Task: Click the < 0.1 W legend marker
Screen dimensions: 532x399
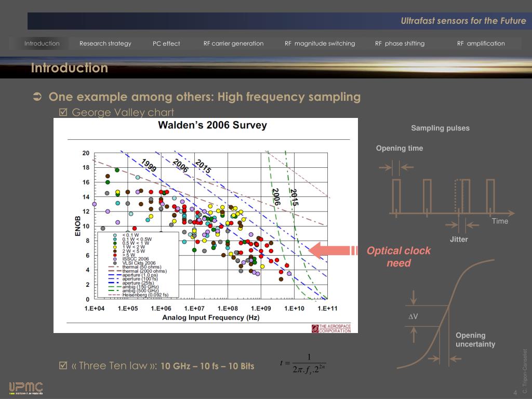Action: pyautogui.click(x=115, y=235)
